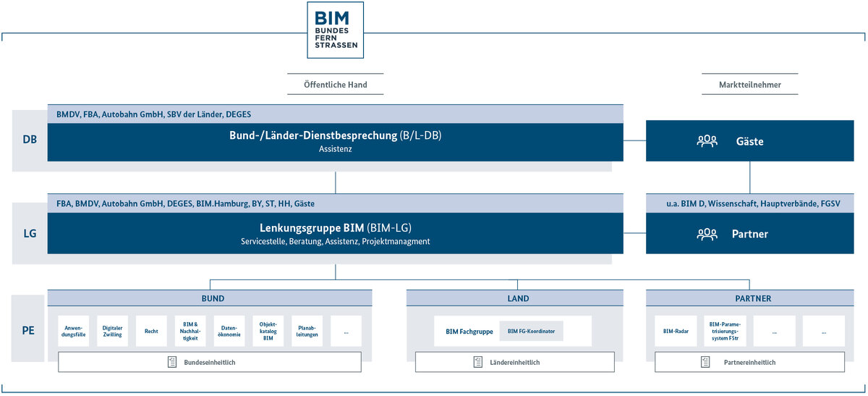Select the Digitaler Zwilling box
The height and width of the screenshot is (396, 868).
point(112,331)
